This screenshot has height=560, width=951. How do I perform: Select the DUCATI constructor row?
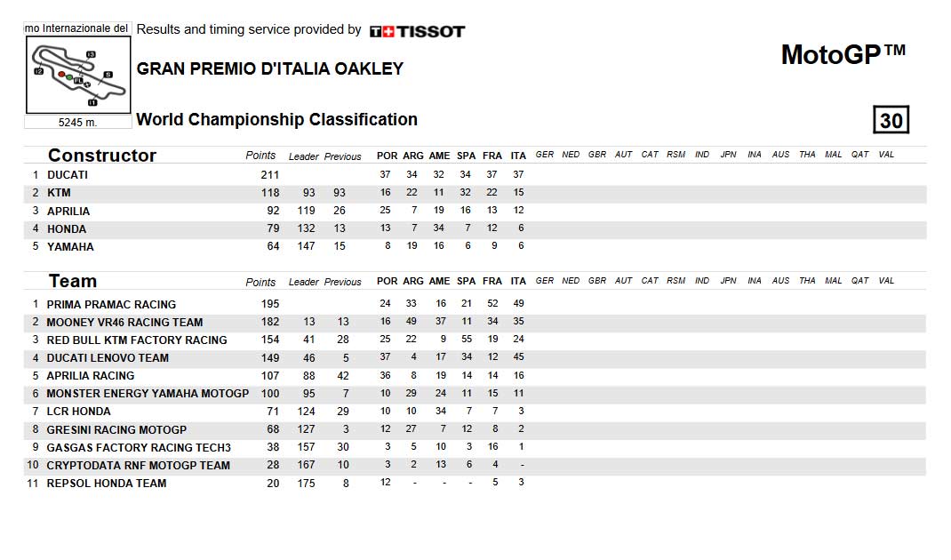click(475, 175)
